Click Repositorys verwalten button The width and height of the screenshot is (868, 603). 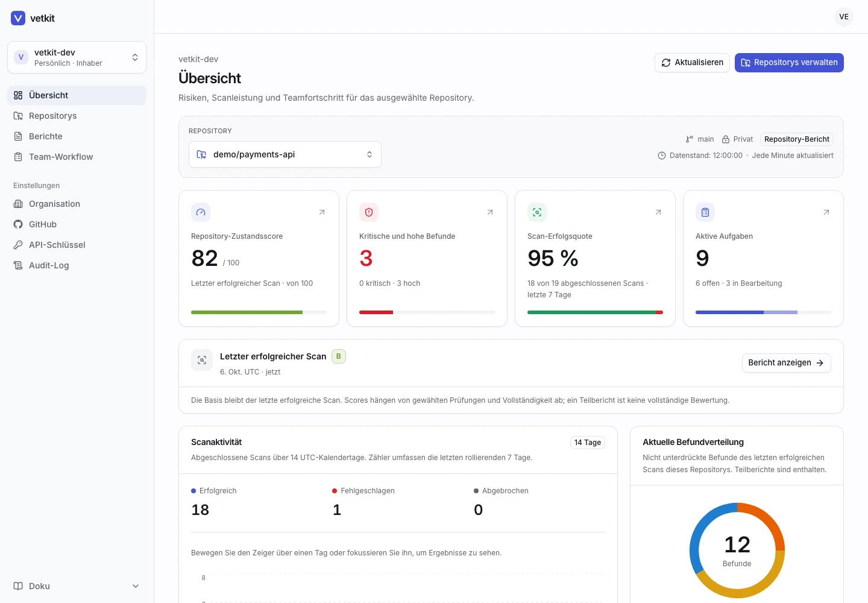(x=789, y=63)
